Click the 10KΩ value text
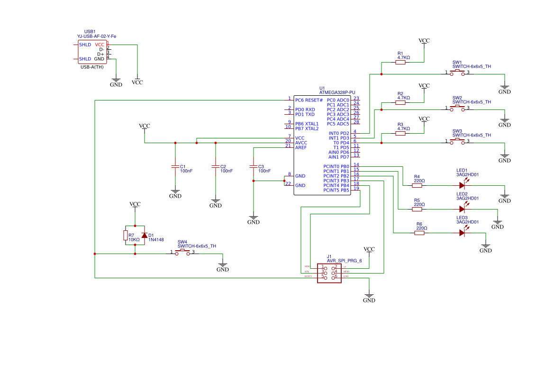 (x=134, y=240)
